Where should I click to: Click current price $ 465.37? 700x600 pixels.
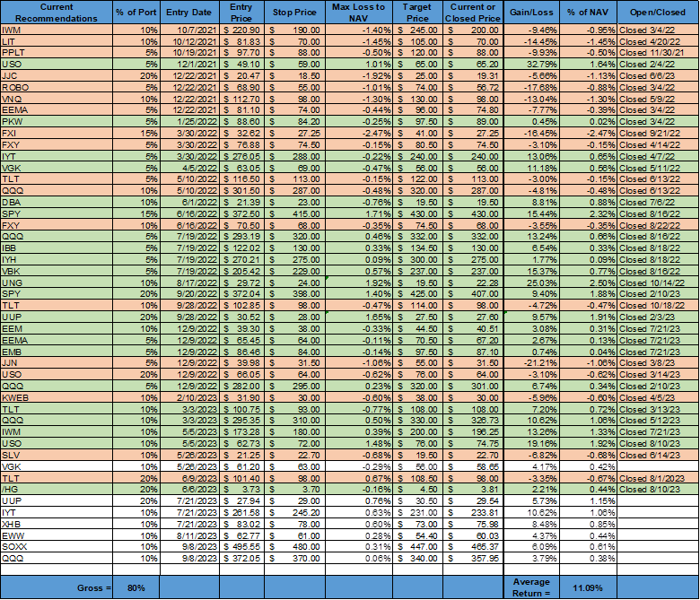point(473,547)
